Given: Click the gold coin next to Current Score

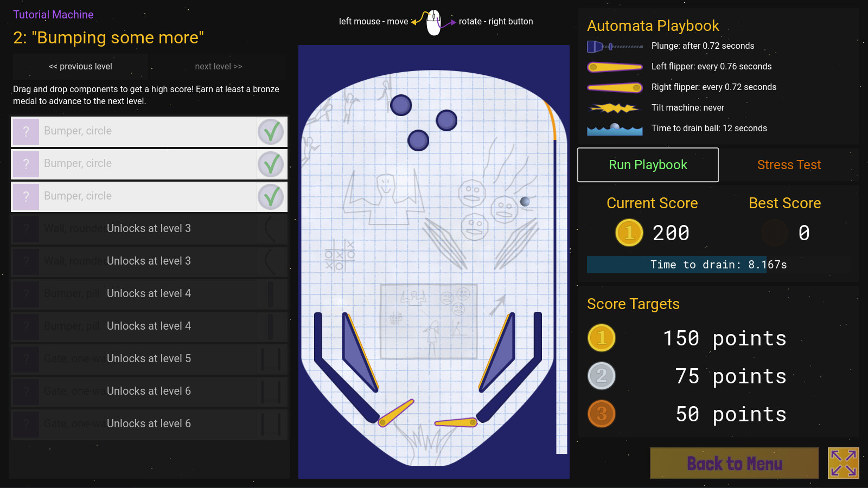Looking at the screenshot, I should [x=629, y=233].
